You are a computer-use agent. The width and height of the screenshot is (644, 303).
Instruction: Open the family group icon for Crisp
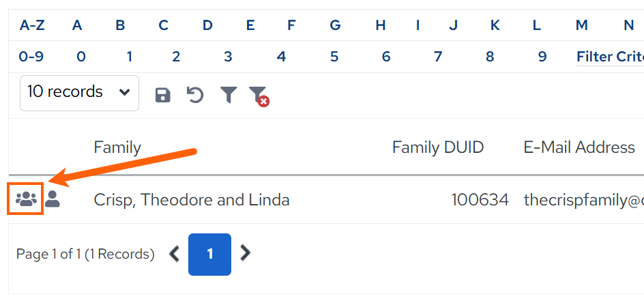point(26,199)
